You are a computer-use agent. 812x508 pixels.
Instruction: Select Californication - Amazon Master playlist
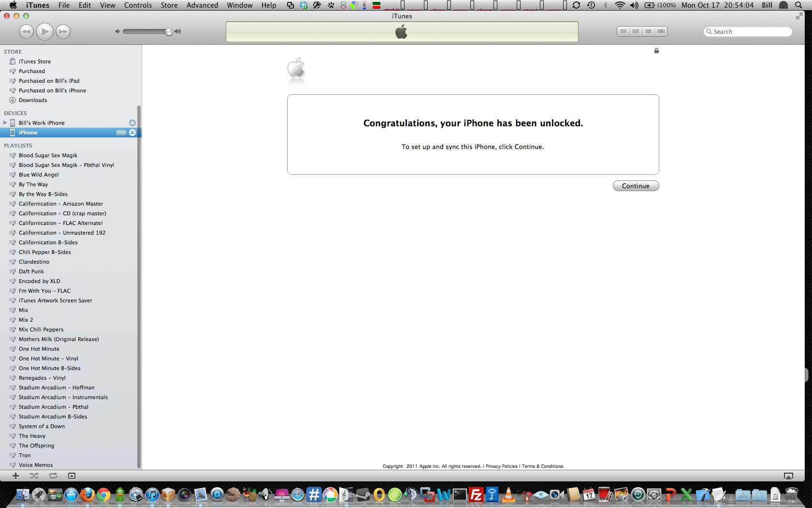point(61,204)
